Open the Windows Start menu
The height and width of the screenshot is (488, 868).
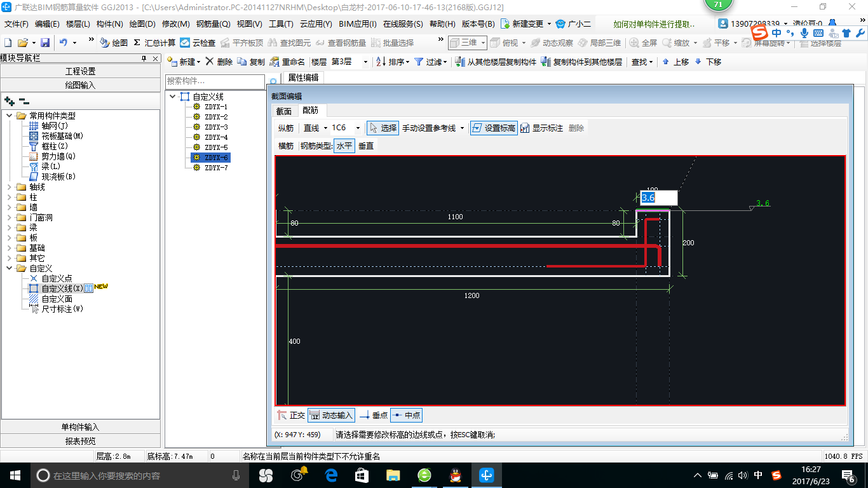pos(15,475)
